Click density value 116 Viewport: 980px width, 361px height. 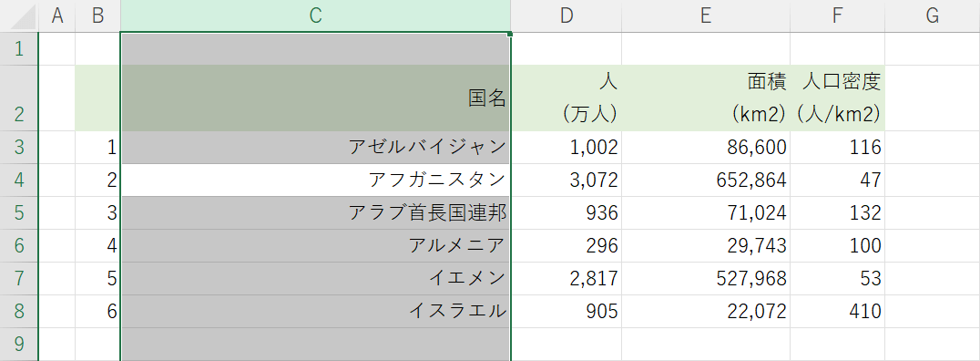pos(838,148)
